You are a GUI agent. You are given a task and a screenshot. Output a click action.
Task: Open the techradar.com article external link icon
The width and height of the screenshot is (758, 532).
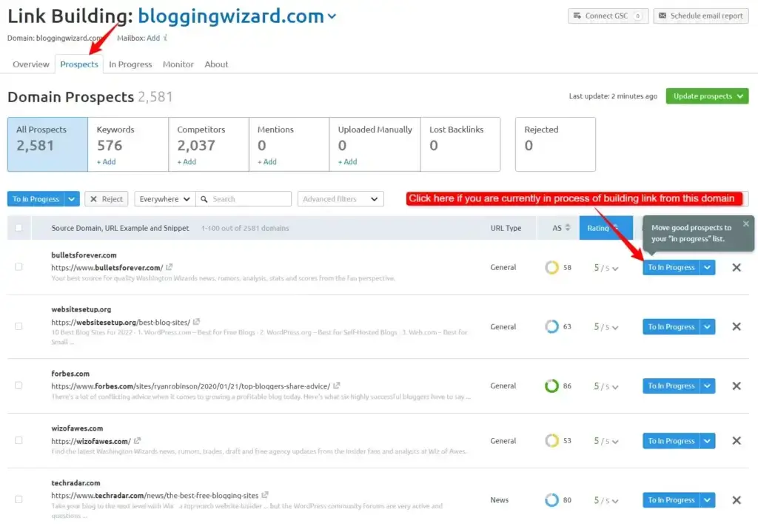[265, 496]
